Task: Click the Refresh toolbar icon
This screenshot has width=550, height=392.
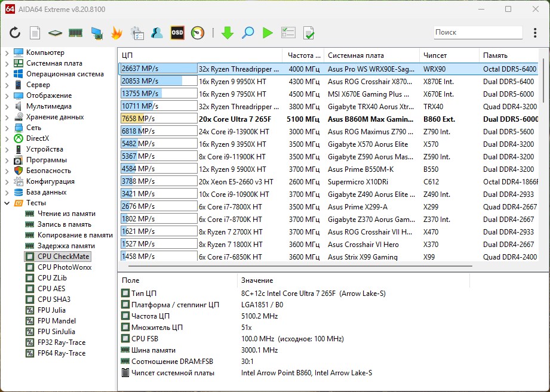Action: click(15, 33)
